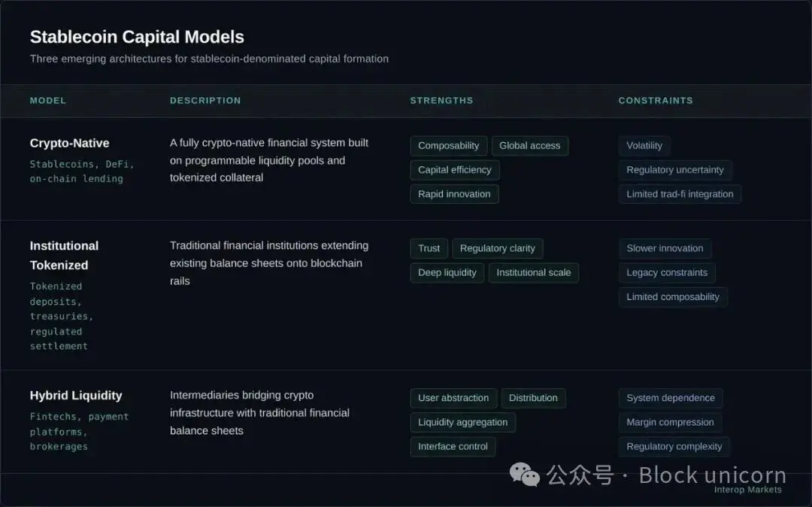Select the Regulatory clarity tag
This screenshot has width=812, height=507.
click(x=497, y=248)
